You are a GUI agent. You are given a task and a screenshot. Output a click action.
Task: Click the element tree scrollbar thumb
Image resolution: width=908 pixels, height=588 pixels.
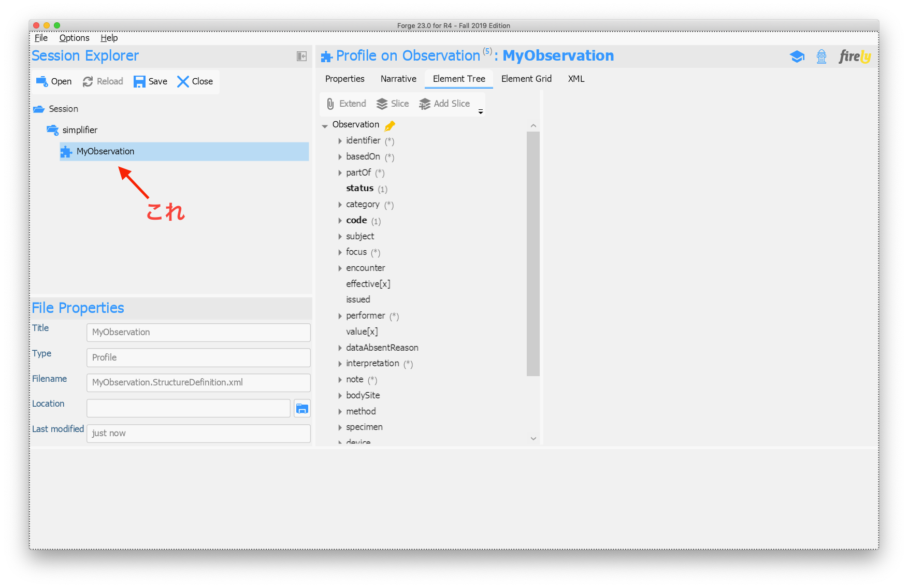point(533,254)
